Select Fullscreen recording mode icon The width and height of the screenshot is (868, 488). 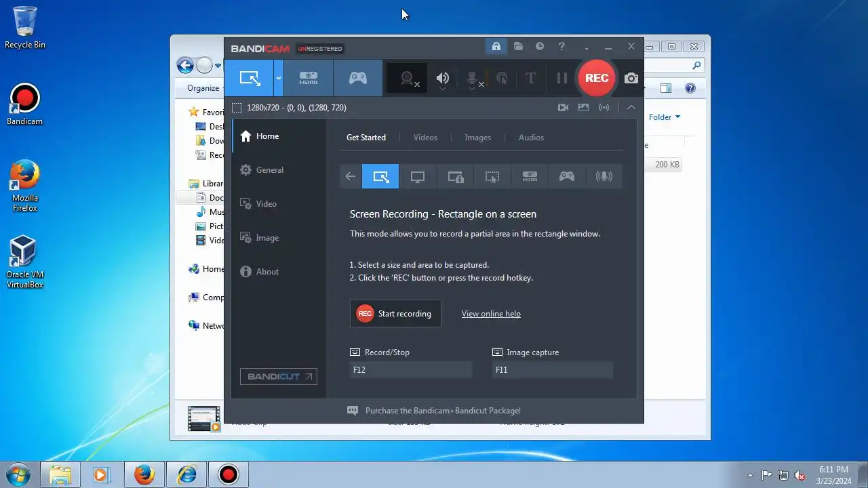[x=418, y=176]
